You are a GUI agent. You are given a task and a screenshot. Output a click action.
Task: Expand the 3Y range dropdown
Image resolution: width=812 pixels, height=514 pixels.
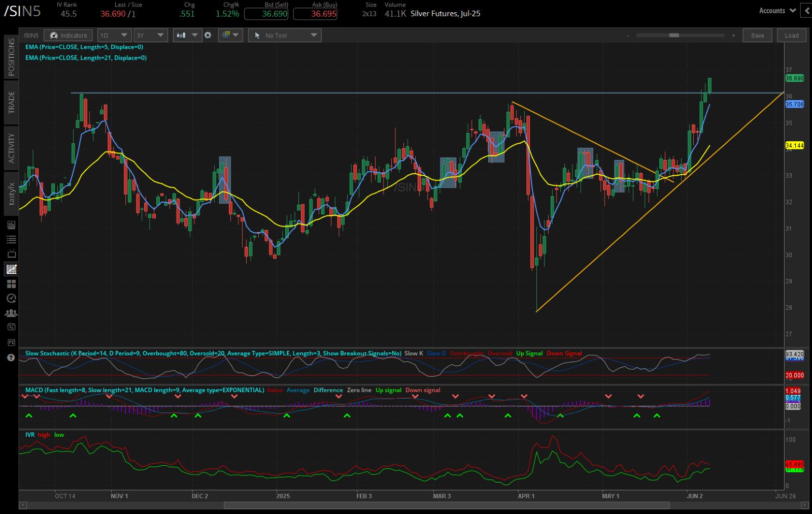tap(150, 35)
